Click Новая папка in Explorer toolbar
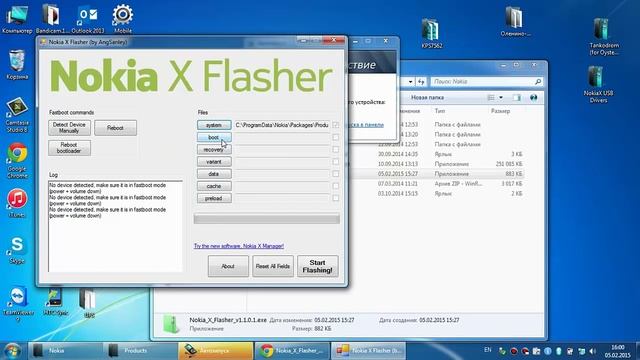640x360 pixels. tap(427, 98)
